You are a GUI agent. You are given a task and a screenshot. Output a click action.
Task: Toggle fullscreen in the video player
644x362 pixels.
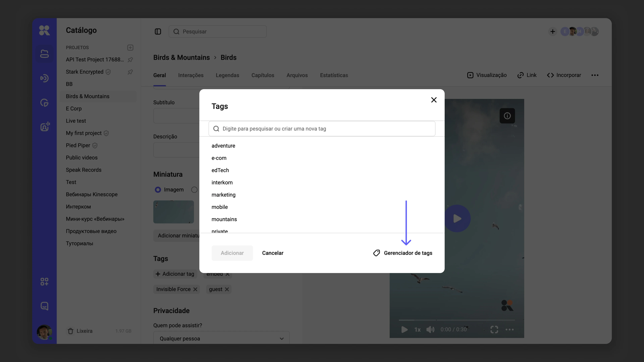pos(494,329)
